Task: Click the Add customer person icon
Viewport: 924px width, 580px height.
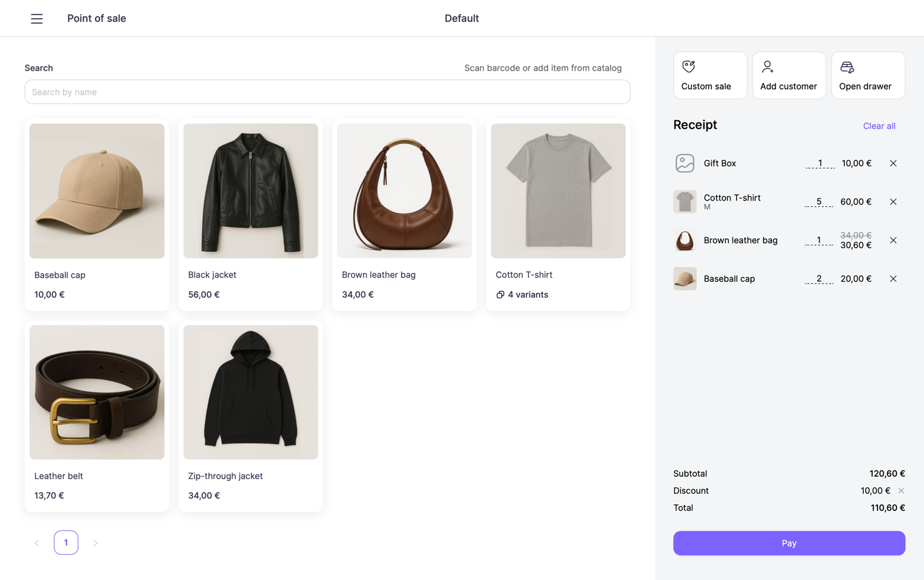Action: point(768,67)
